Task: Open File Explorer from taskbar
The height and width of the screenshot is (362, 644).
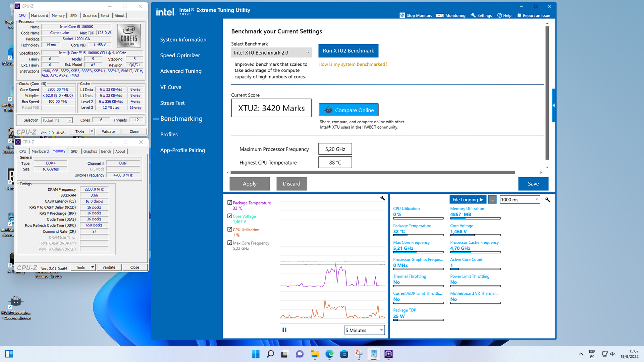Action: [314, 354]
